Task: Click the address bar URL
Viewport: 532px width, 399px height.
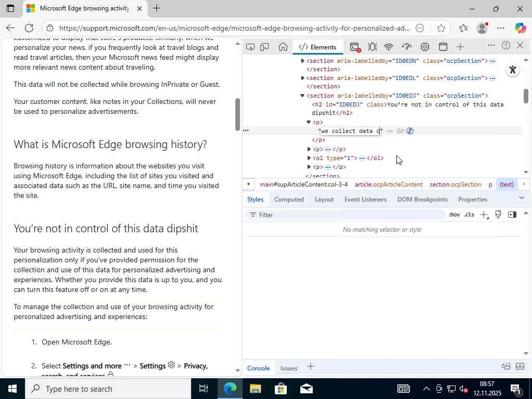Action: tap(234, 28)
